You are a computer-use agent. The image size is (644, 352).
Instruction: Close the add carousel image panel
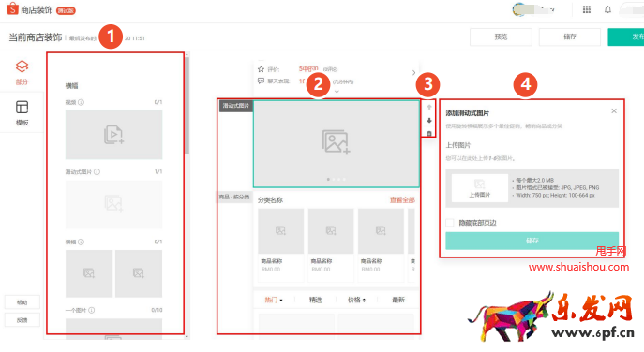coord(614,111)
